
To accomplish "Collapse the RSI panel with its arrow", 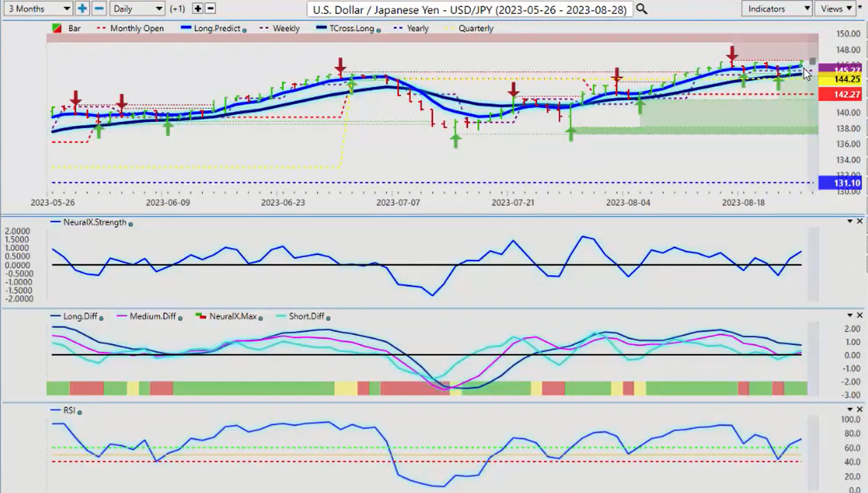I will 850,409.
